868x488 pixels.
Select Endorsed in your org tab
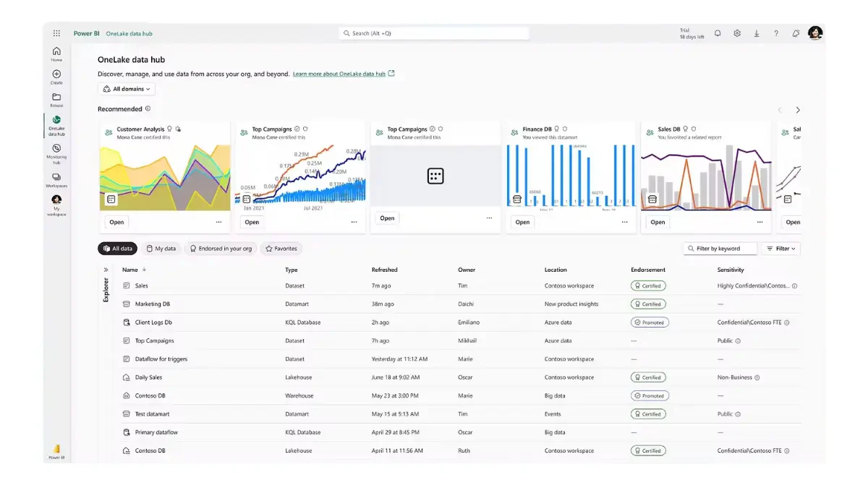click(x=221, y=248)
